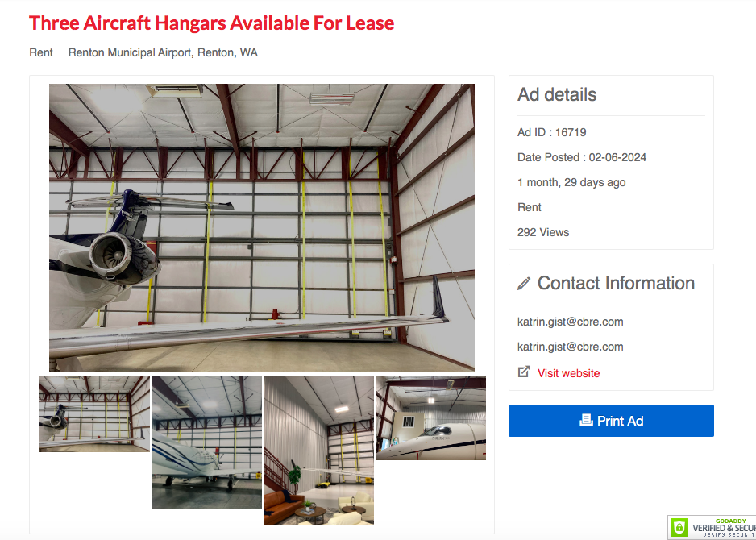Open the large main hangar photo
The image size is (756, 540).
[x=262, y=227]
